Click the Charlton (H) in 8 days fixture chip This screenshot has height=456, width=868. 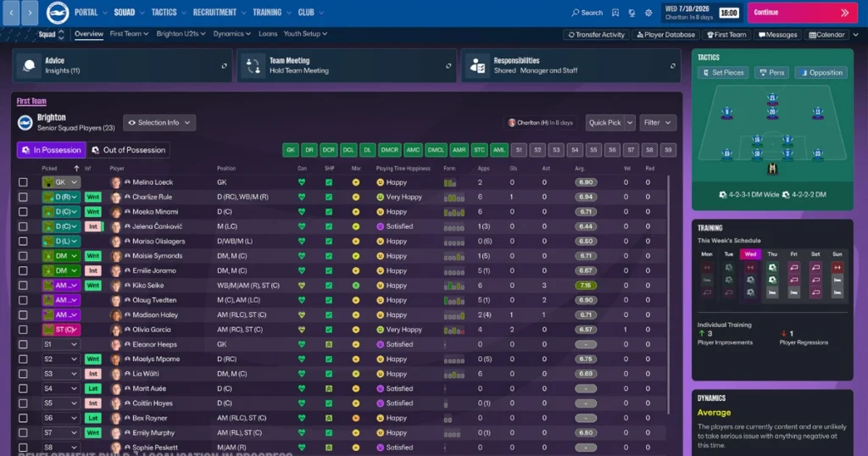click(540, 122)
